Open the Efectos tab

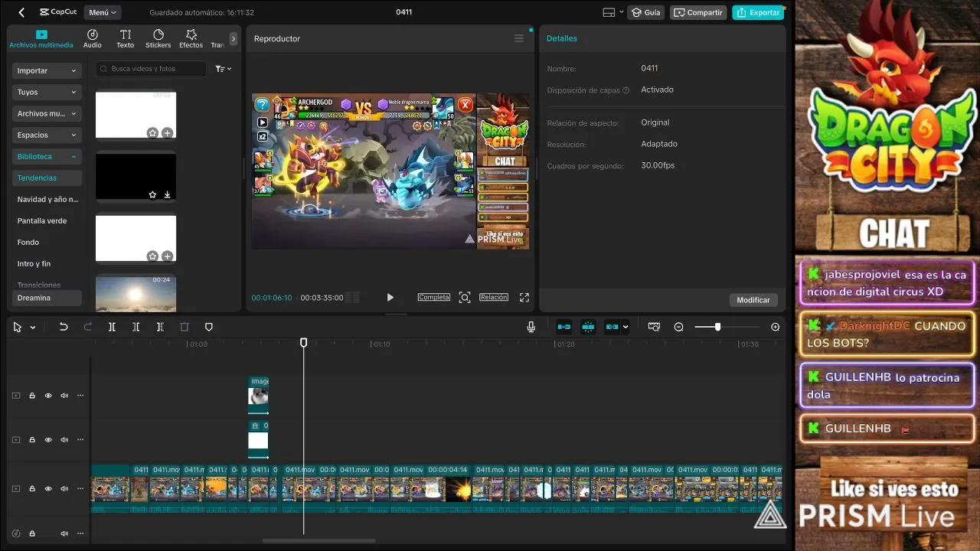pos(191,39)
